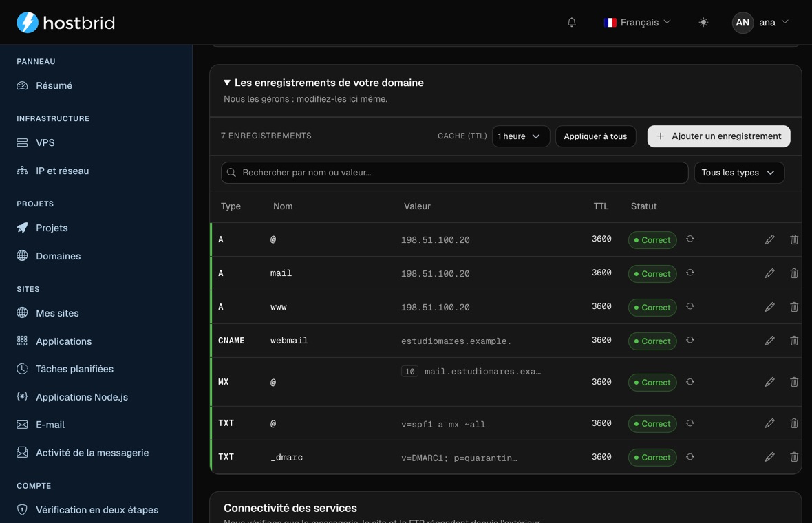Refresh status of the A www record

point(690,306)
